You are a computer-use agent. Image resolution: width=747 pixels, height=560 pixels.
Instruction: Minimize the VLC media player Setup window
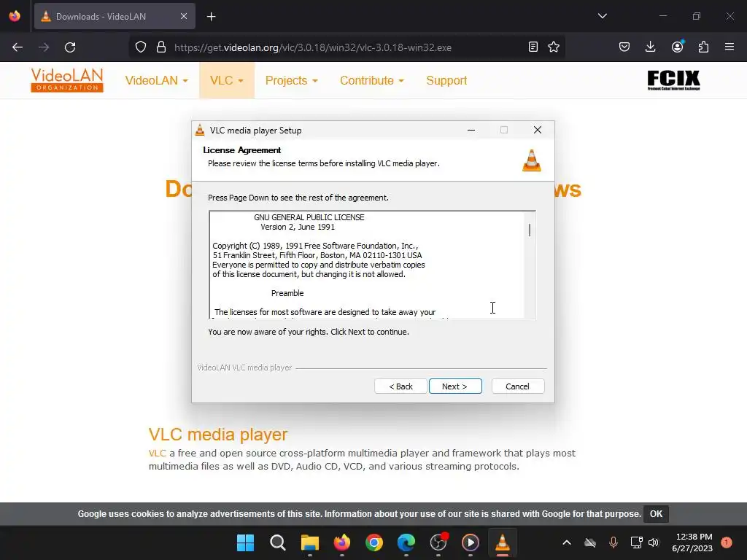(x=471, y=130)
